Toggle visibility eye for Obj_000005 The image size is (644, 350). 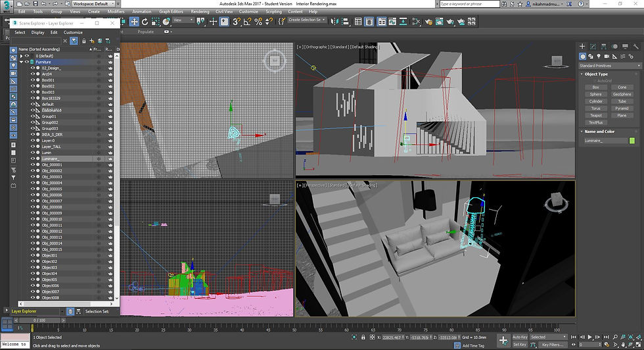click(33, 189)
